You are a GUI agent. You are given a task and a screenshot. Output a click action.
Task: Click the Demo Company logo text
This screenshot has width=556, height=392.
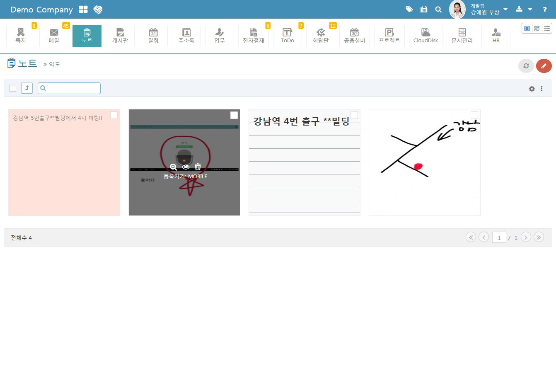click(41, 10)
